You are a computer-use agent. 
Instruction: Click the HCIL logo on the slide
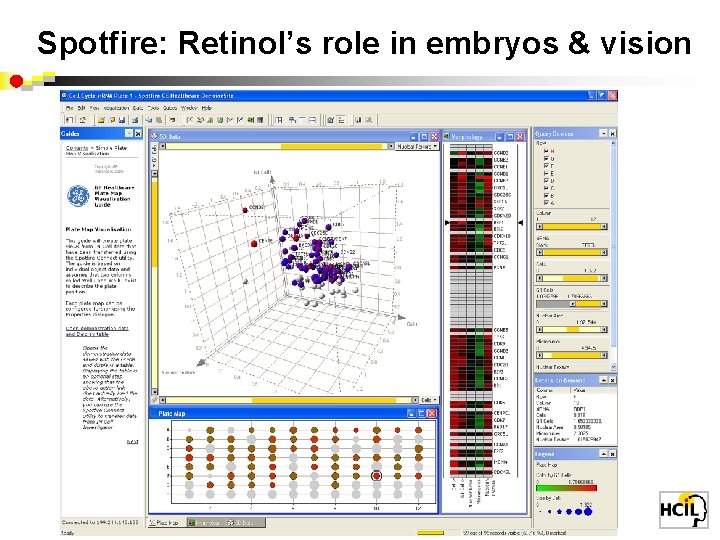click(x=684, y=509)
